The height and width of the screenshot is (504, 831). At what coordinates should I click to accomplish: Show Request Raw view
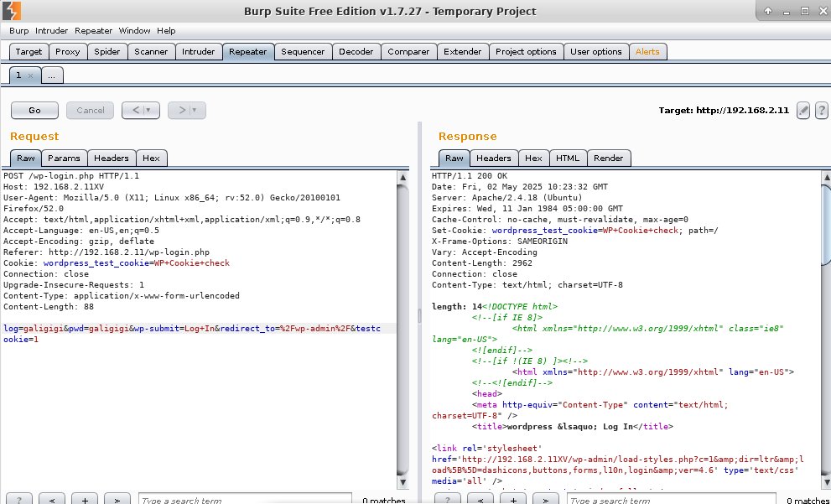pyautogui.click(x=25, y=158)
